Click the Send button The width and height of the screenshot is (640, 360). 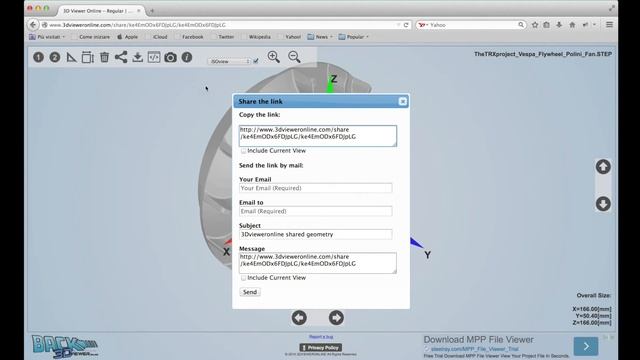click(x=250, y=292)
